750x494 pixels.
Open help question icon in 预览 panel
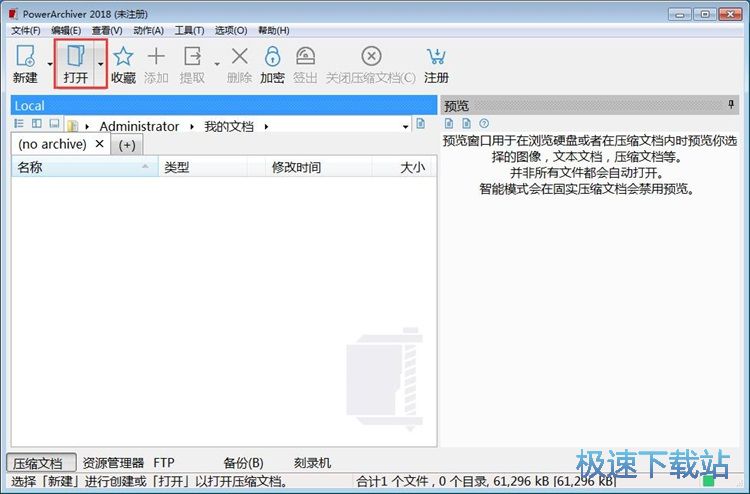point(484,123)
